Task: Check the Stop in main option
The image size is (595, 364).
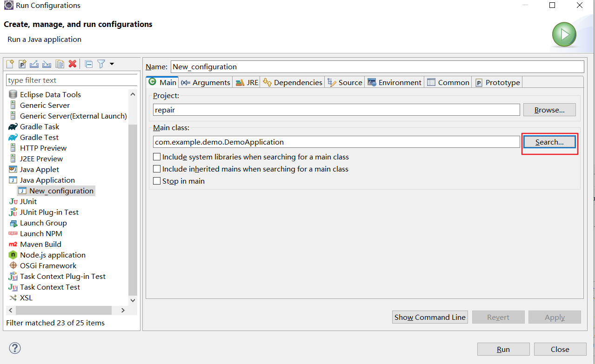Action: coord(157,181)
